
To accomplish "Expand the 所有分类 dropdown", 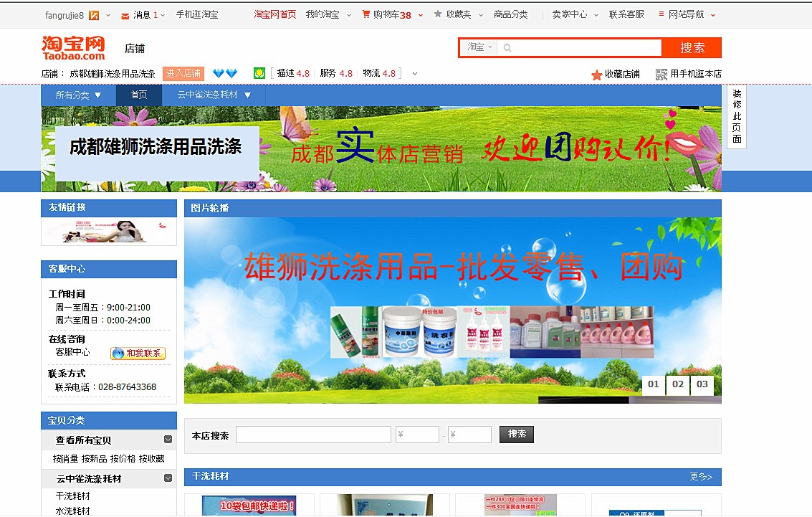I will (x=79, y=95).
